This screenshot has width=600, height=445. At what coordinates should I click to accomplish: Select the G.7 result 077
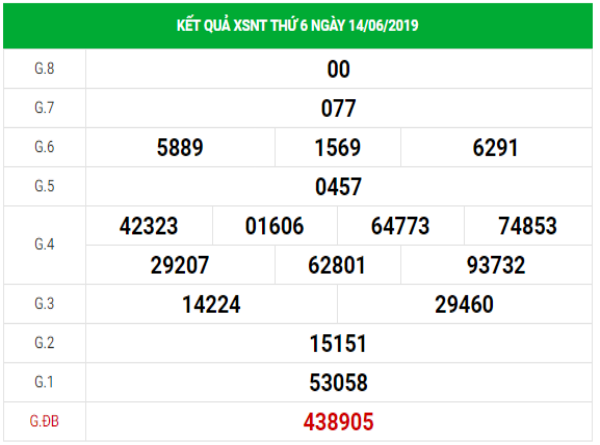338,108
